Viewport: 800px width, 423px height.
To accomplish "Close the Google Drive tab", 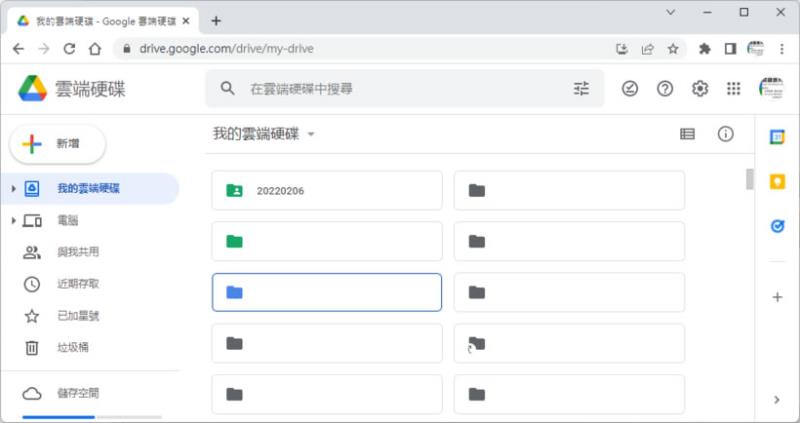I will coord(186,21).
